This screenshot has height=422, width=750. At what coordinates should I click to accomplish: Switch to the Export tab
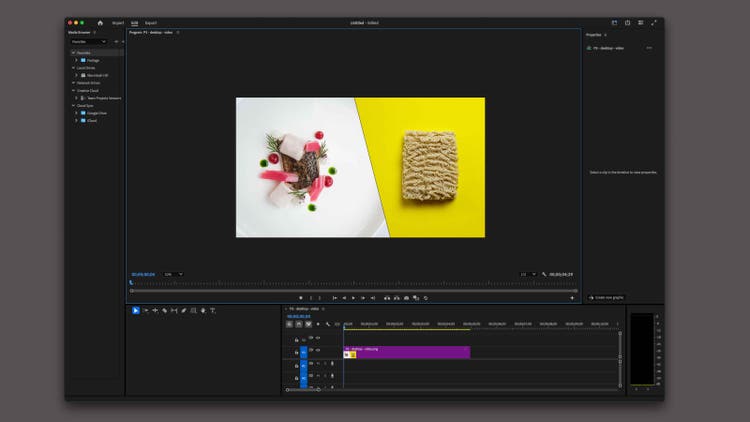click(150, 22)
